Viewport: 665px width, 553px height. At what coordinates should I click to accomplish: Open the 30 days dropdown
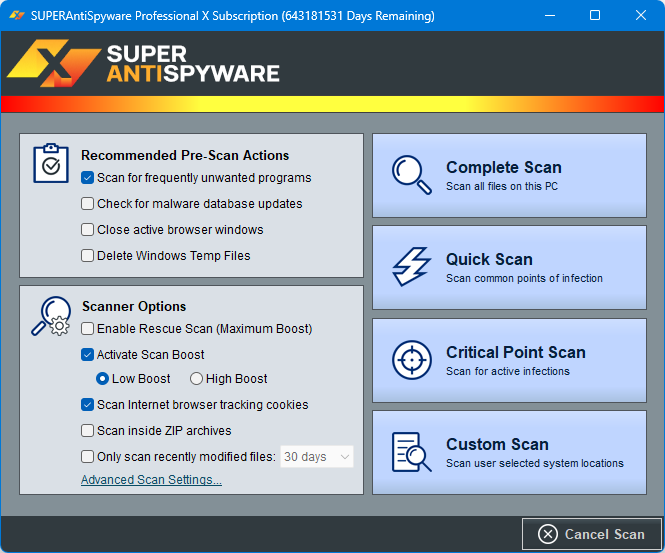317,457
